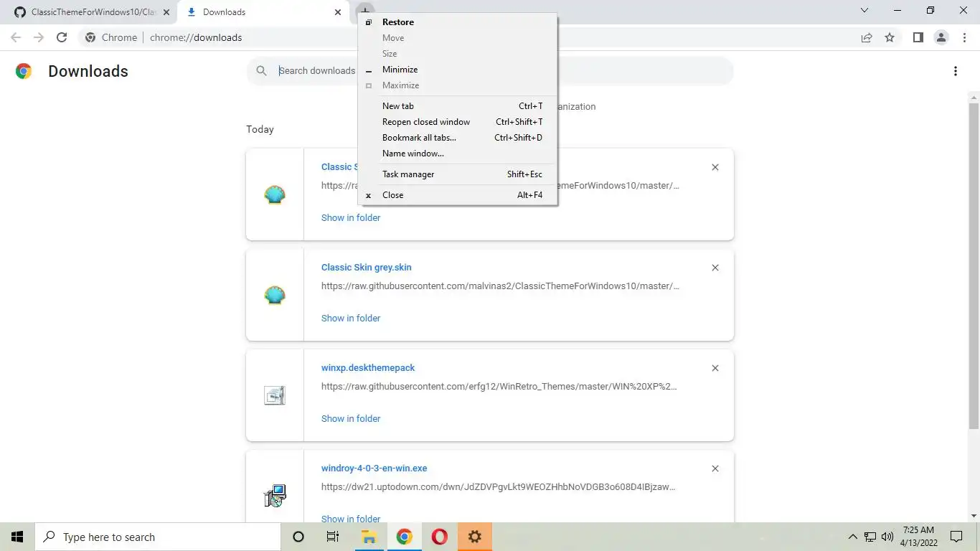
Task: Toggle the Chrome side panel
Action: tap(918, 38)
